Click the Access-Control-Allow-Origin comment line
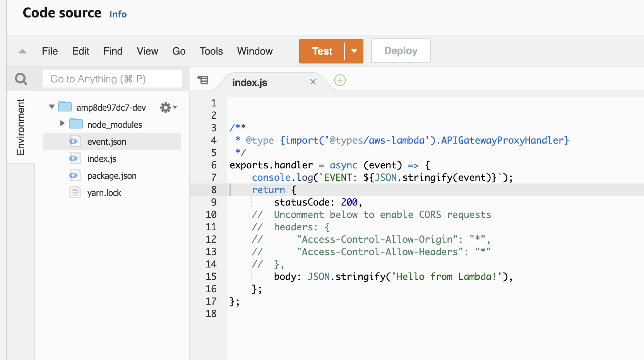 coord(371,239)
